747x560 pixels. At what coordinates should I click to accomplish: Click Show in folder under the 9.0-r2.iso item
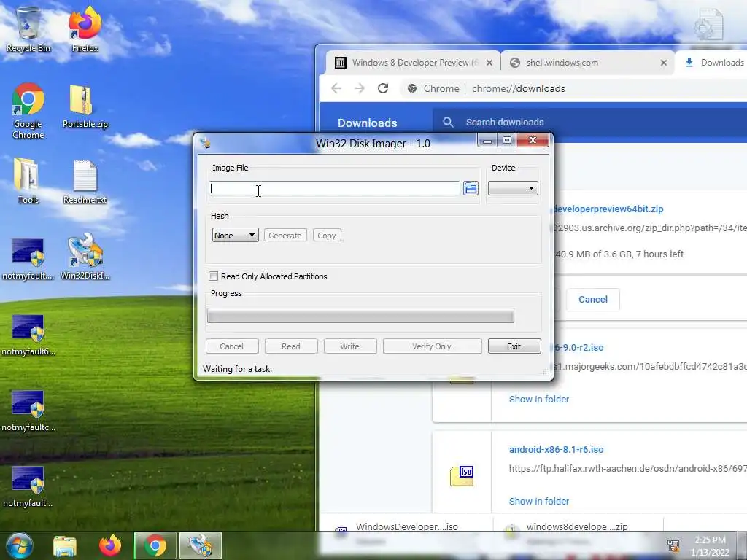539,399
